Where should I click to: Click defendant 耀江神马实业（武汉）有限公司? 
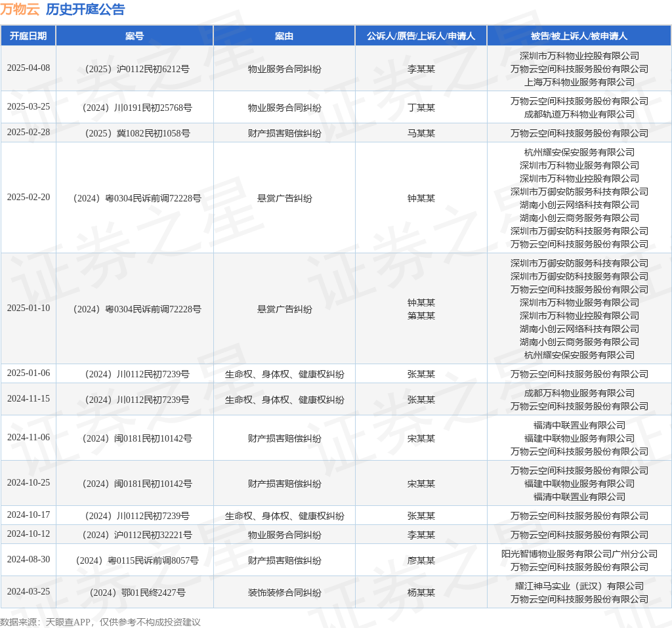579,586
